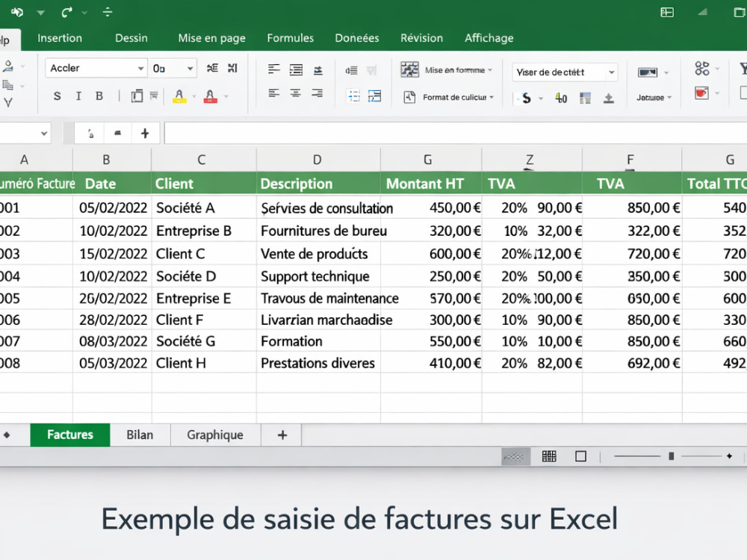Image resolution: width=747 pixels, height=560 pixels.
Task: Click the red cup icon
Action: click(701, 93)
